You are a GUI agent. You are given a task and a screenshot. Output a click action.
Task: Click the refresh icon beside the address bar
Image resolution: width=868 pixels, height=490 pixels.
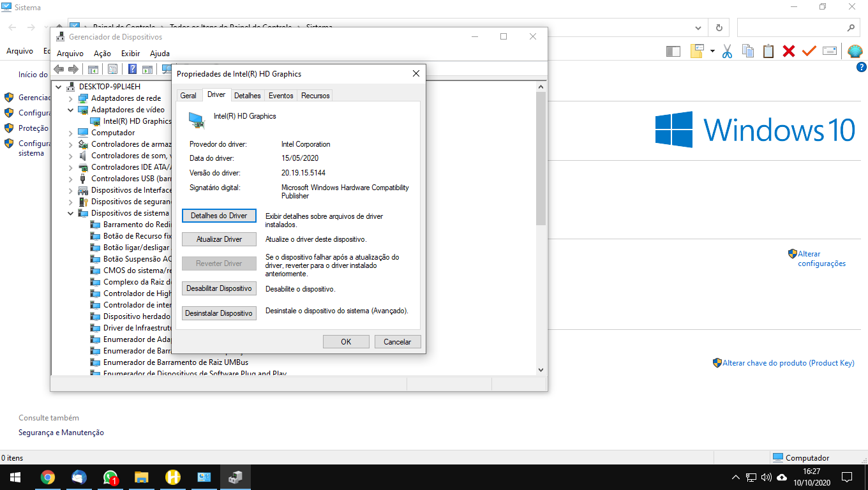pyautogui.click(x=719, y=28)
